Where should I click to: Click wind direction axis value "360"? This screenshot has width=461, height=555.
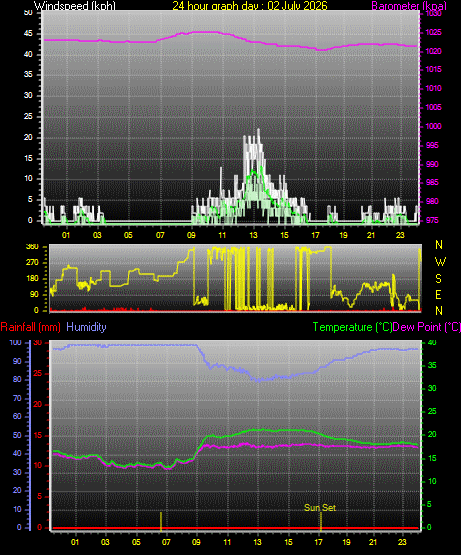32,247
